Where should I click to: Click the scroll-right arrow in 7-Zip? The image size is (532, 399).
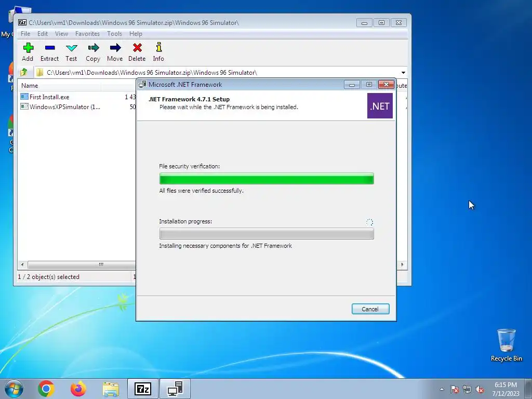[x=403, y=264]
